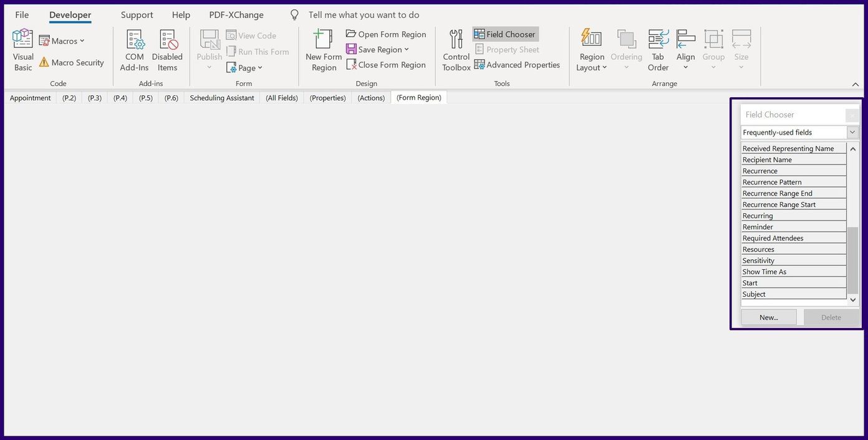This screenshot has width=868, height=440.
Task: Close the active Form Region
Action: [386, 64]
